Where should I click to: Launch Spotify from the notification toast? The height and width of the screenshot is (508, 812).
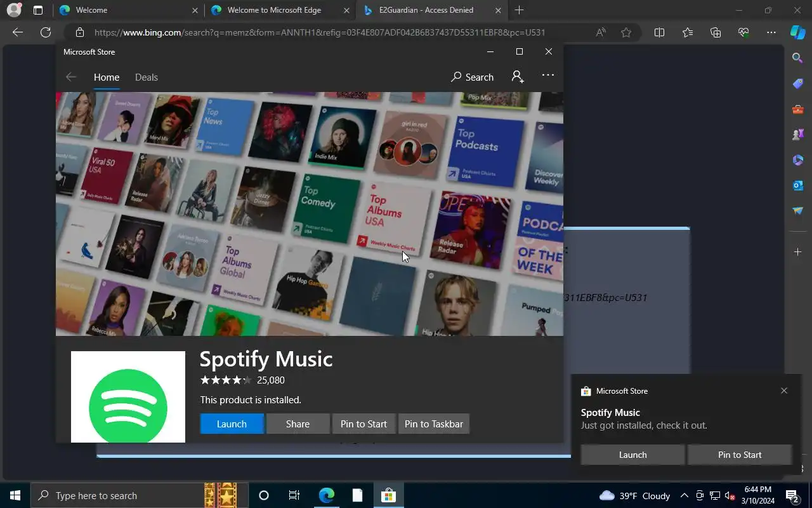(x=632, y=455)
